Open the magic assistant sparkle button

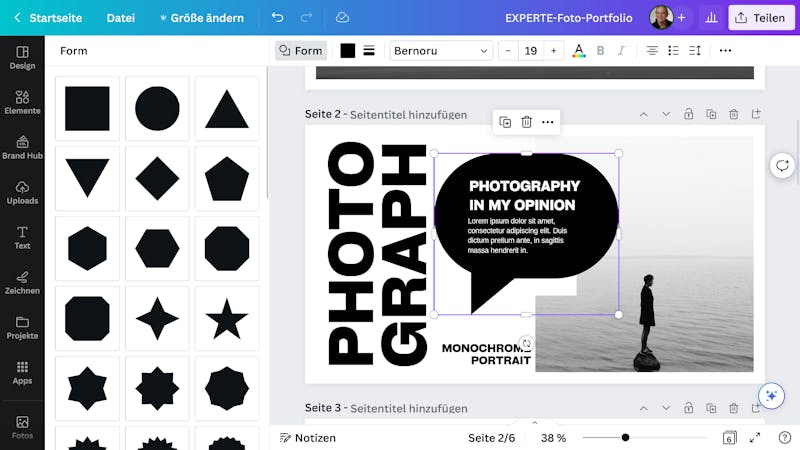click(x=771, y=396)
